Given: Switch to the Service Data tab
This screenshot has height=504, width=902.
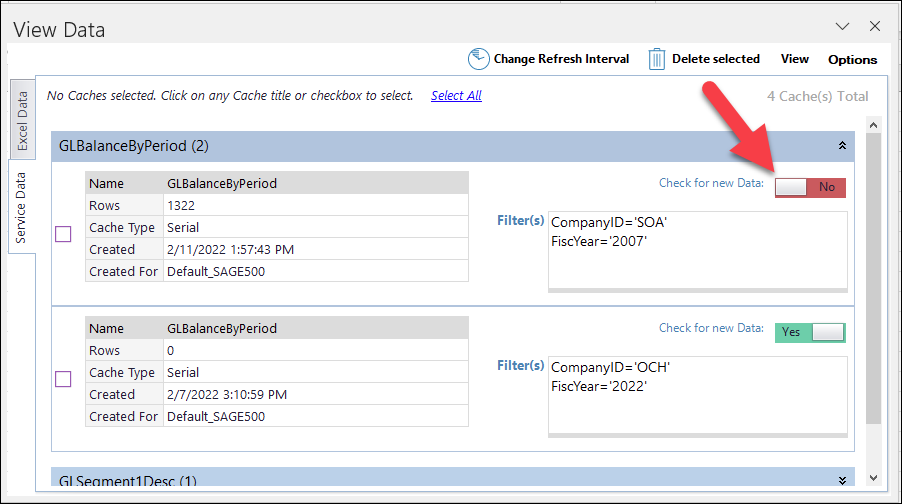Looking at the screenshot, I should coord(21,207).
